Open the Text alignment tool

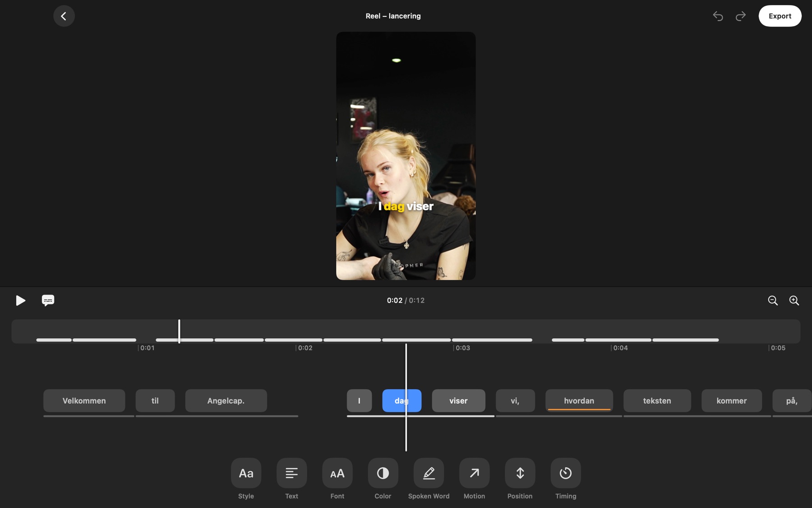pyautogui.click(x=291, y=473)
